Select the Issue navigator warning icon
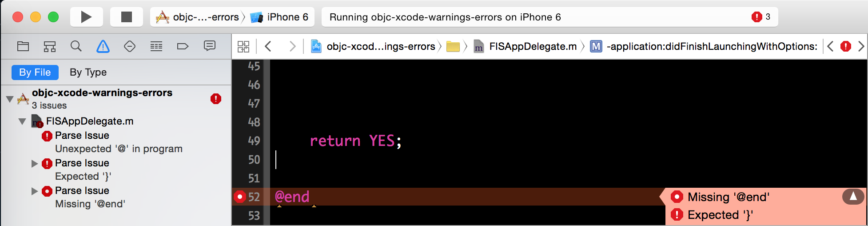 tap(103, 46)
